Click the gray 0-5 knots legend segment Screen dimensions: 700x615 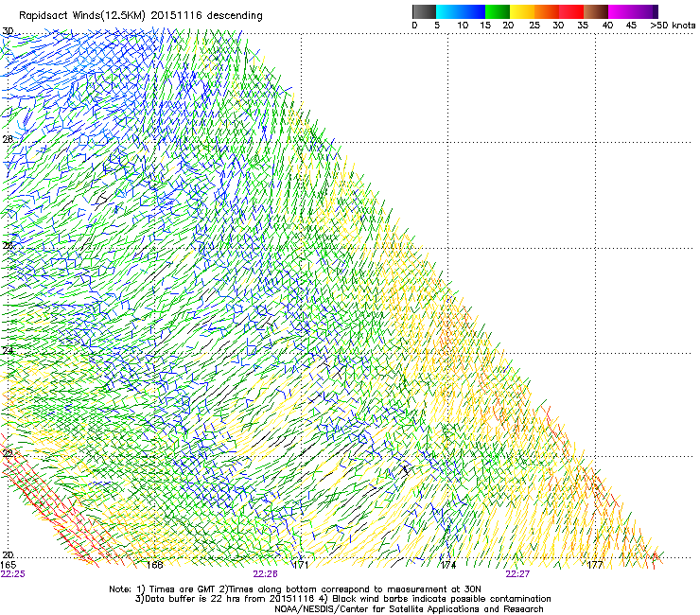click(424, 11)
